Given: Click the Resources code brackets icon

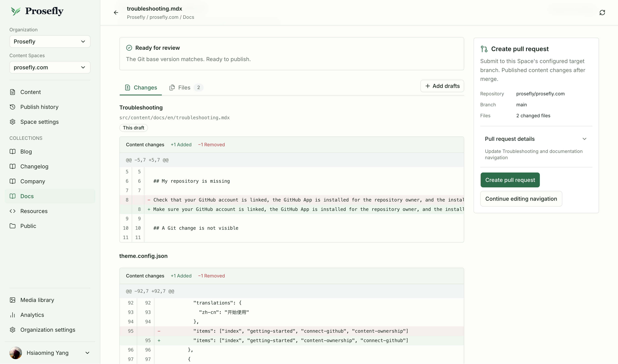Looking at the screenshot, I should [13, 211].
